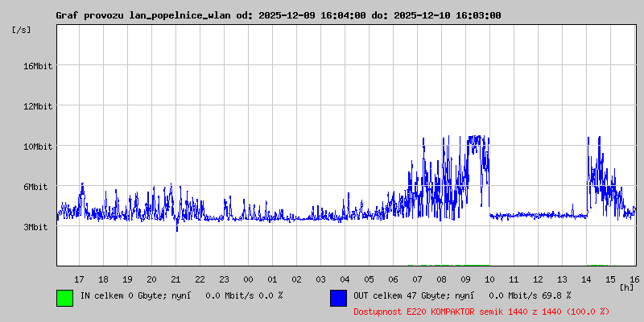Click hour label 15 on time axis
This screenshot has height=322, width=644.
pyautogui.click(x=611, y=279)
